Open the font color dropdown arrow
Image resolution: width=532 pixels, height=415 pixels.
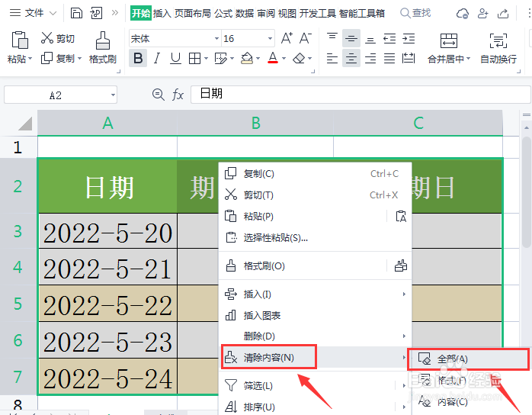(284, 59)
